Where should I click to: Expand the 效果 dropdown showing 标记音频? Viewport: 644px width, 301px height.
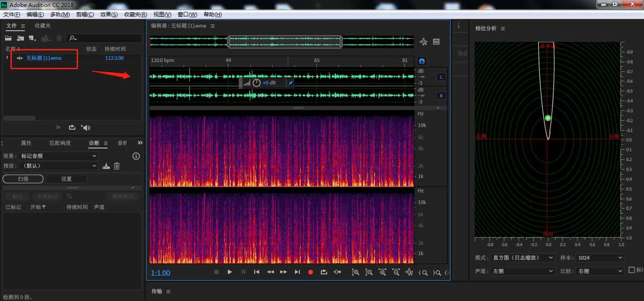tap(58, 156)
